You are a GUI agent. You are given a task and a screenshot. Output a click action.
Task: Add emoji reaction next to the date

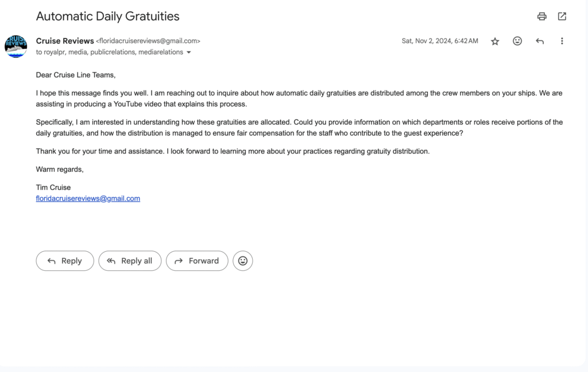coord(517,41)
